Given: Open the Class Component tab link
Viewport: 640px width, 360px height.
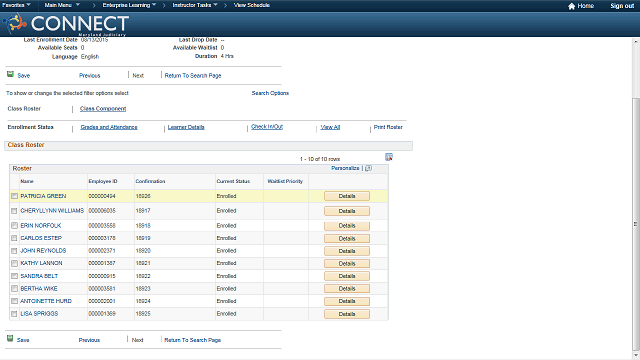Looking at the screenshot, I should [x=103, y=109].
